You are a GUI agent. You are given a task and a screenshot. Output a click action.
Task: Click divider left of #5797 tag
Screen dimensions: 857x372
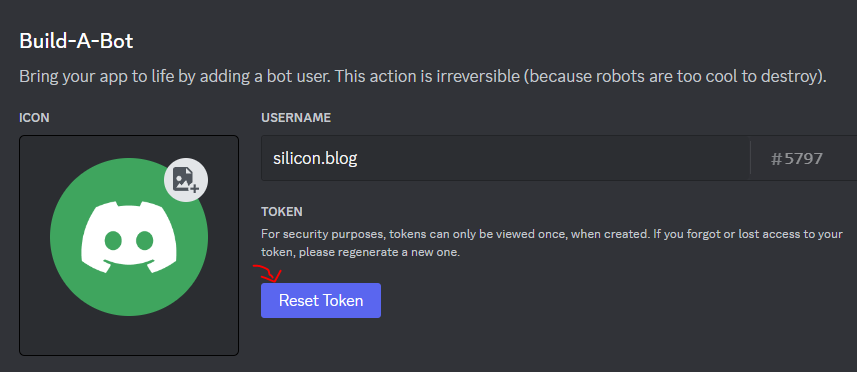(x=750, y=158)
